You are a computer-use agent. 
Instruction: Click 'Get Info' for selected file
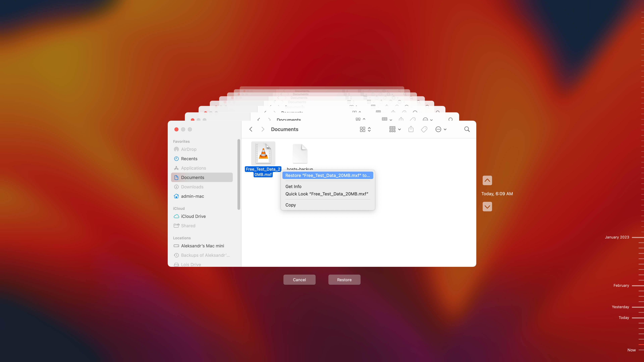(x=293, y=186)
